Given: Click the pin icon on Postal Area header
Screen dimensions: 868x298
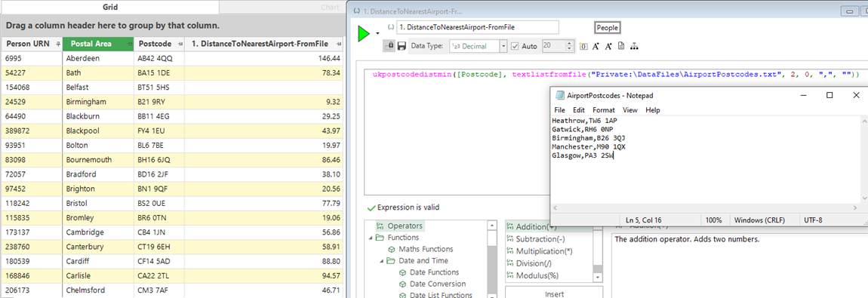Looking at the screenshot, I should click(x=129, y=44).
